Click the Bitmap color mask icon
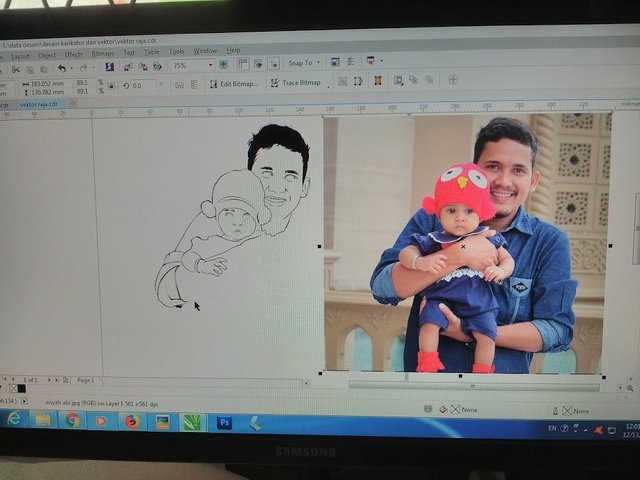Viewport: 640px width, 480px height. [398, 80]
